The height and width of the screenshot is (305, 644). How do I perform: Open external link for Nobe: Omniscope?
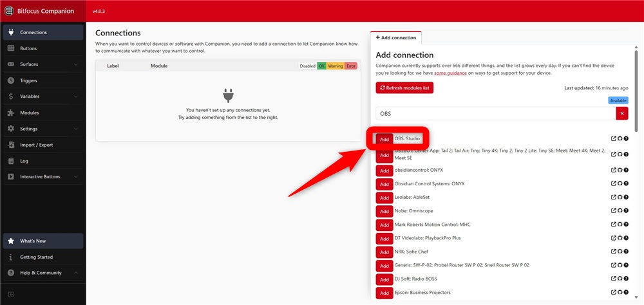coord(614,210)
